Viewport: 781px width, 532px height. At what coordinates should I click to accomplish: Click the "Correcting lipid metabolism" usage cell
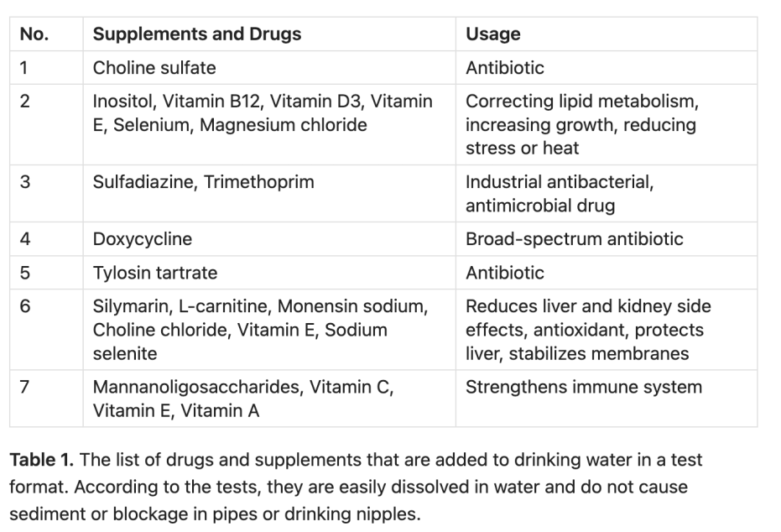pyautogui.click(x=581, y=124)
